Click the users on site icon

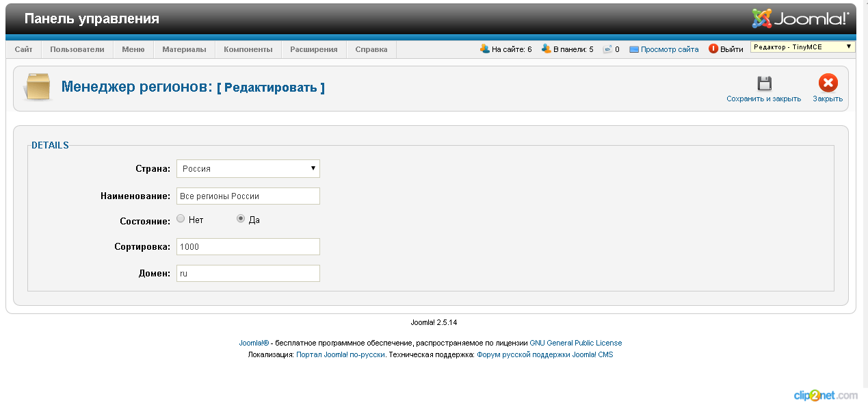[485, 49]
